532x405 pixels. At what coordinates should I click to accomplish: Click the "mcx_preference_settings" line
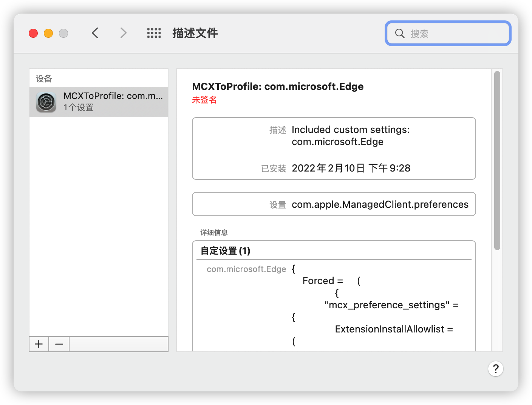[391, 305]
